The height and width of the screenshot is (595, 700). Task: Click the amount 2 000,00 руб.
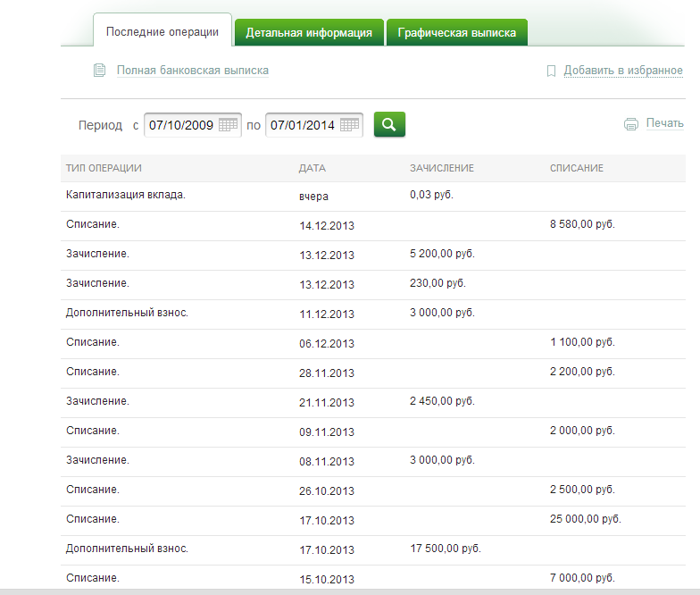tap(582, 431)
